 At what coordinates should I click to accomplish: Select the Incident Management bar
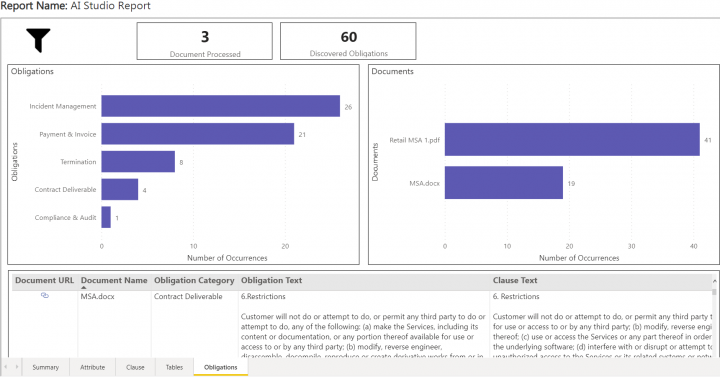(220, 106)
